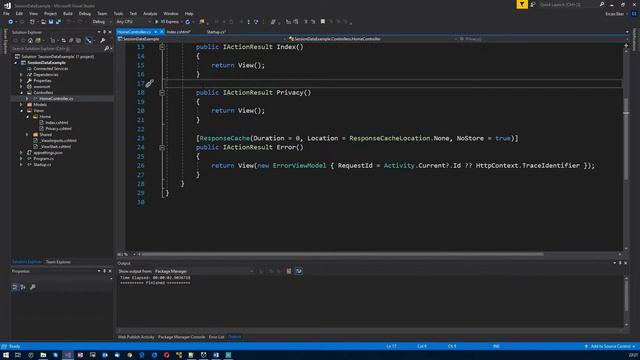Switch to the Error List tab
The width and height of the screenshot is (640, 360).
(216, 337)
